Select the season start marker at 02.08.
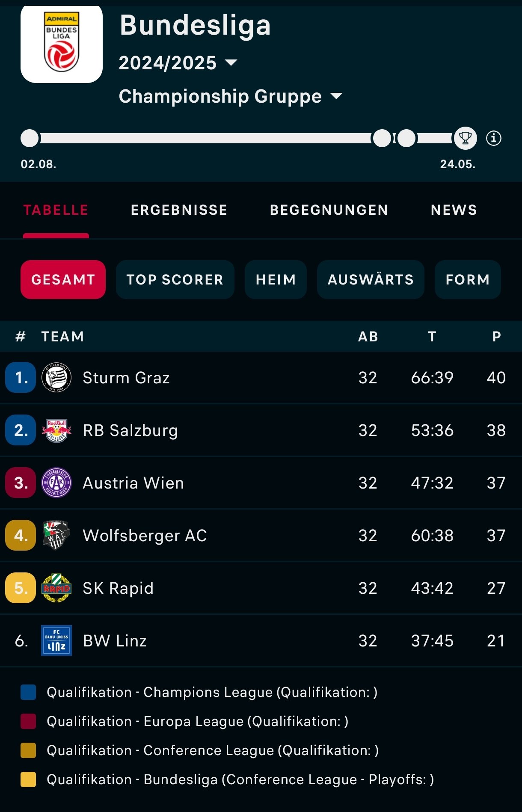Viewport: 522px width, 812px height. 30,138
